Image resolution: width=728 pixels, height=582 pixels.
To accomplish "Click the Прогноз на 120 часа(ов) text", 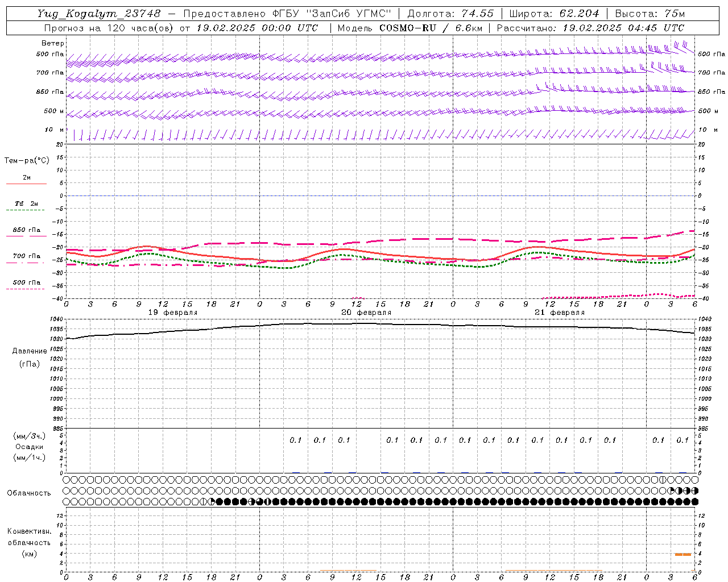I will pyautogui.click(x=109, y=28).
